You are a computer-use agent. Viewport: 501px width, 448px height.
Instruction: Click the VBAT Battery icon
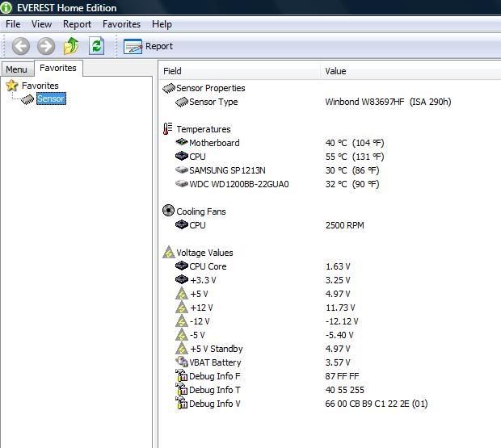point(182,362)
